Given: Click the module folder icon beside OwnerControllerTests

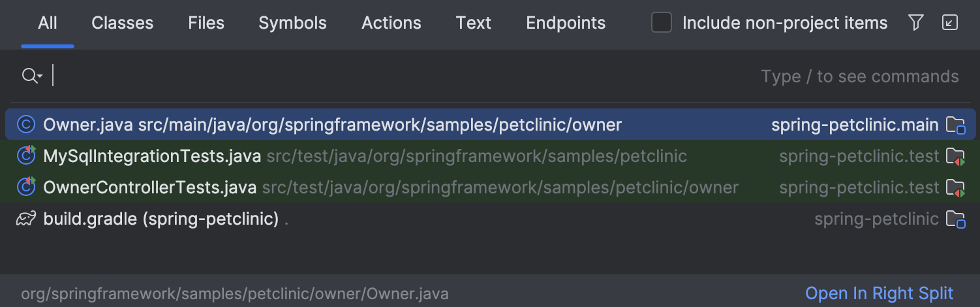Looking at the screenshot, I should coord(956,188).
